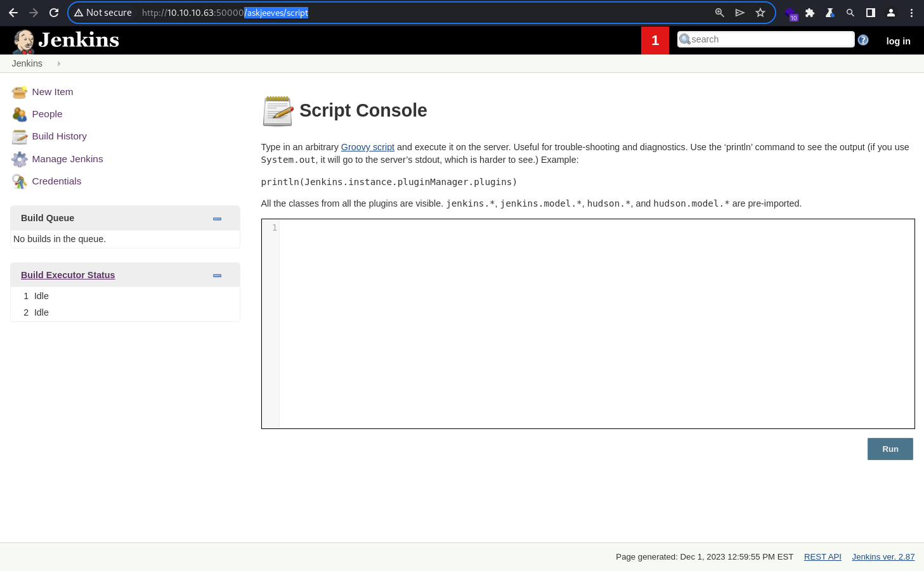Run the Groovy script
This screenshot has height=571, width=924.
[x=890, y=449]
